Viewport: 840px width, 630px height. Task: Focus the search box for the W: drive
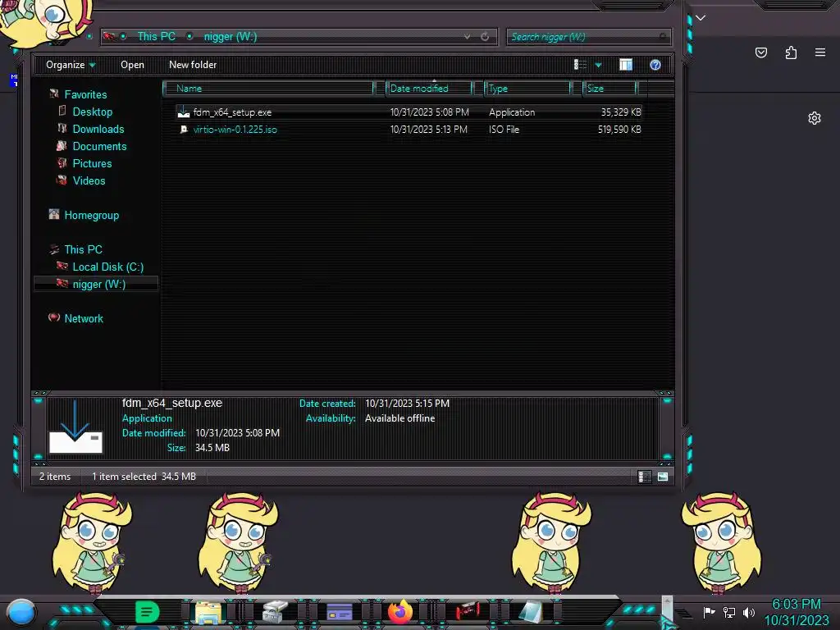pos(587,36)
